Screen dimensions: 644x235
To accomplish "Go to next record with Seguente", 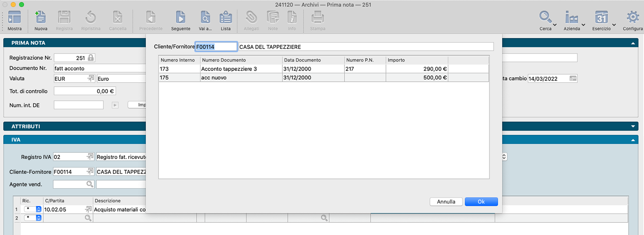I will pos(180,18).
